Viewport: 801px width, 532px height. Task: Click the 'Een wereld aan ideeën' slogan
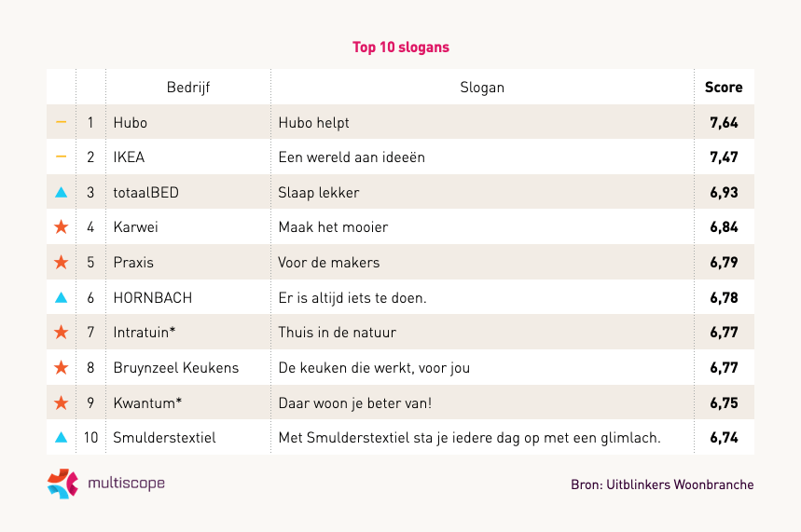(x=352, y=157)
